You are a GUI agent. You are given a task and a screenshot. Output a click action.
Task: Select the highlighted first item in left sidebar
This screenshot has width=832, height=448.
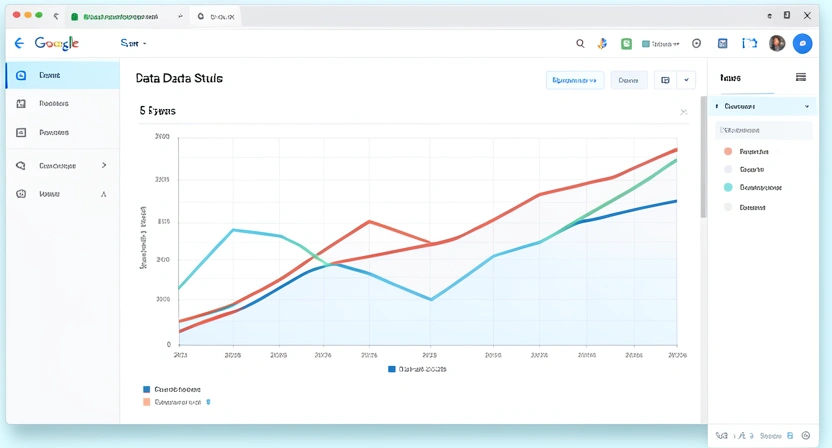coord(60,75)
